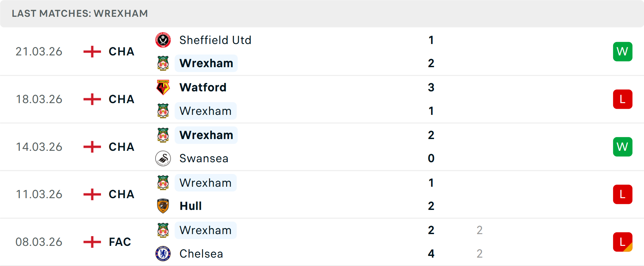This screenshot has width=644, height=266.
Task: Click green W badge for Swansea match
Action: point(623,147)
